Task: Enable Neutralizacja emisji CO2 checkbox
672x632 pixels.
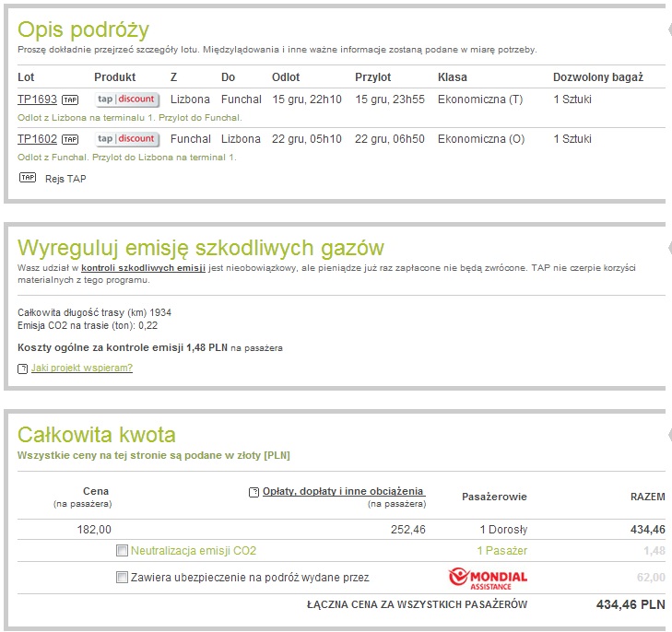Action: point(123,550)
